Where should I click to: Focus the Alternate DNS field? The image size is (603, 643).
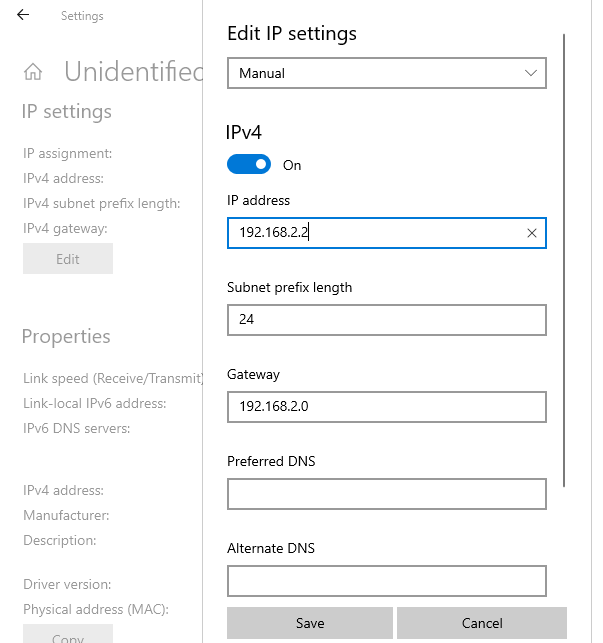[x=386, y=581]
